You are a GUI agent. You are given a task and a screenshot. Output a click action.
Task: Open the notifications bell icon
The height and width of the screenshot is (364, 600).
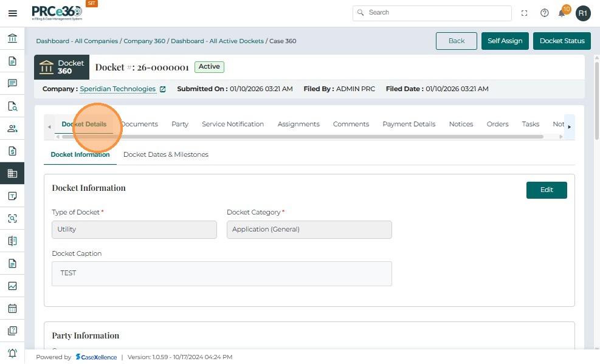pyautogui.click(x=562, y=13)
